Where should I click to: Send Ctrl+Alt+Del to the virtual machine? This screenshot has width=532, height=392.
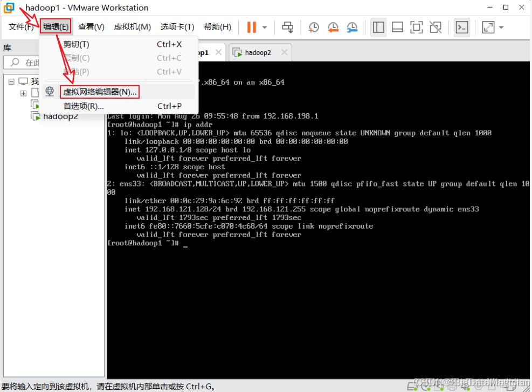pyautogui.click(x=288, y=27)
